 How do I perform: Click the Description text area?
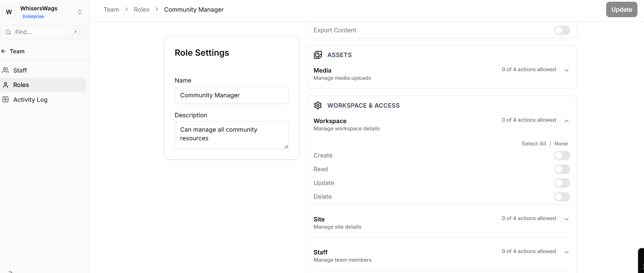click(232, 135)
